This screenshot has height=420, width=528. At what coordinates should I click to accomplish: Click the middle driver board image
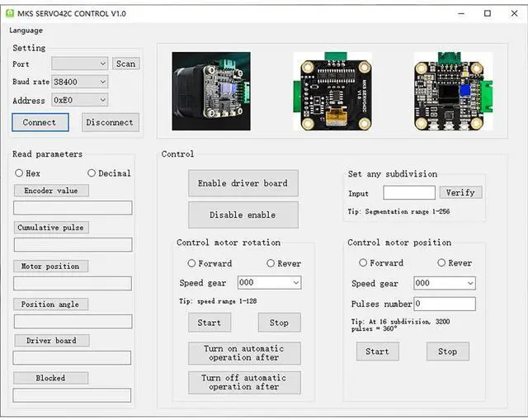point(332,91)
